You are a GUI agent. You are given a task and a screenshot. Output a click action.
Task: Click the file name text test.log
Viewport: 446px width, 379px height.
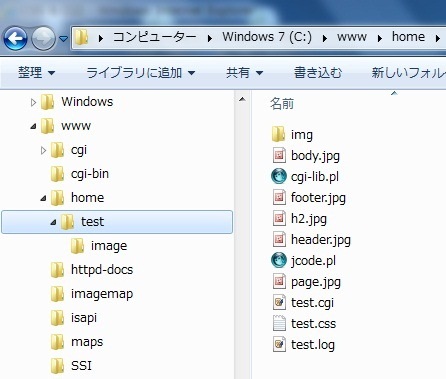click(313, 345)
